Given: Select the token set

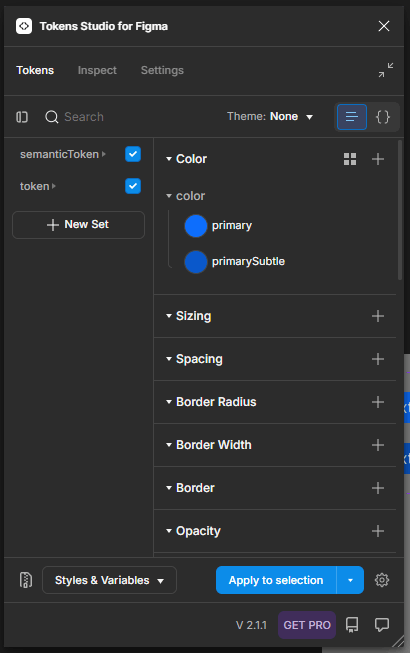Looking at the screenshot, I should [x=37, y=187].
